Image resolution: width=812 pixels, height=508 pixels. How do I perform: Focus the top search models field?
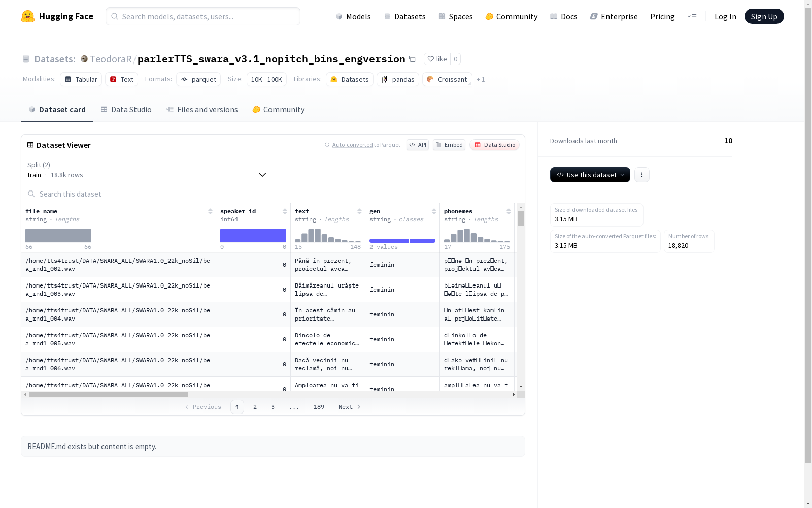(203, 16)
